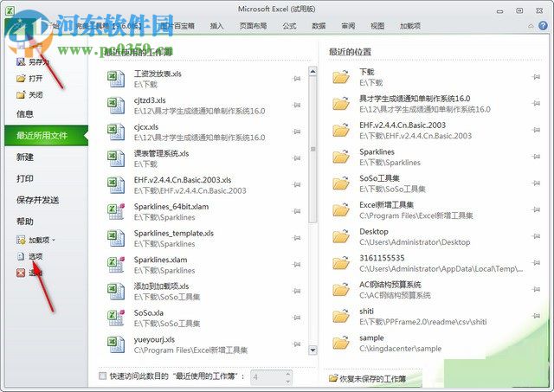
Task: Pin cjtzd3.xls to the list
Action: 297,105
